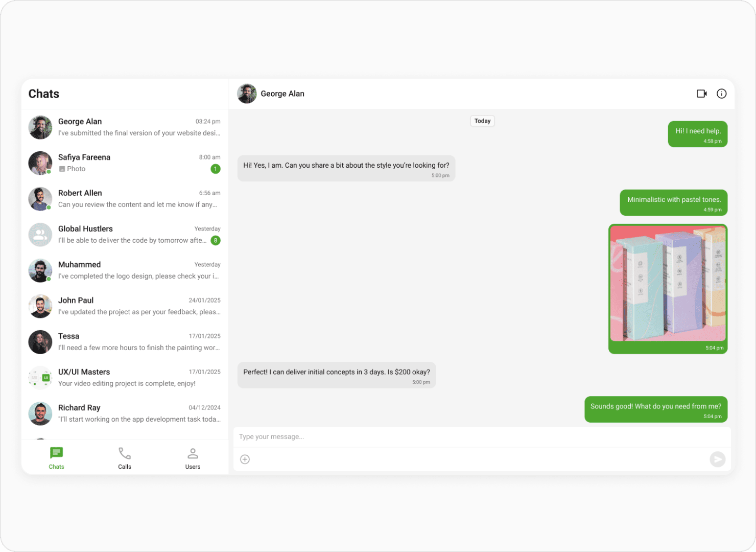The image size is (756, 552).
Task: Click the unread badge on Safiya Fareena
Action: (216, 169)
